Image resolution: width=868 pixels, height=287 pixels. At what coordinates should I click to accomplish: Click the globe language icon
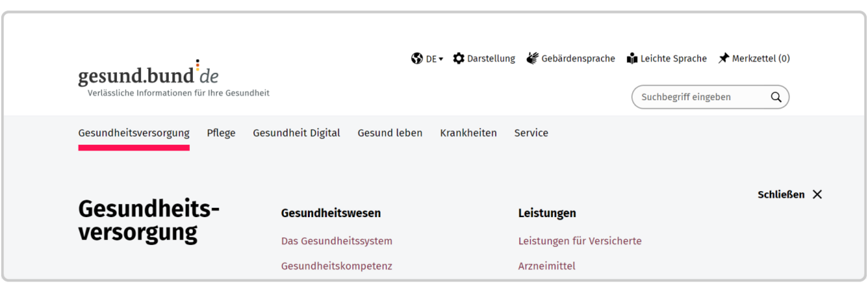click(417, 58)
